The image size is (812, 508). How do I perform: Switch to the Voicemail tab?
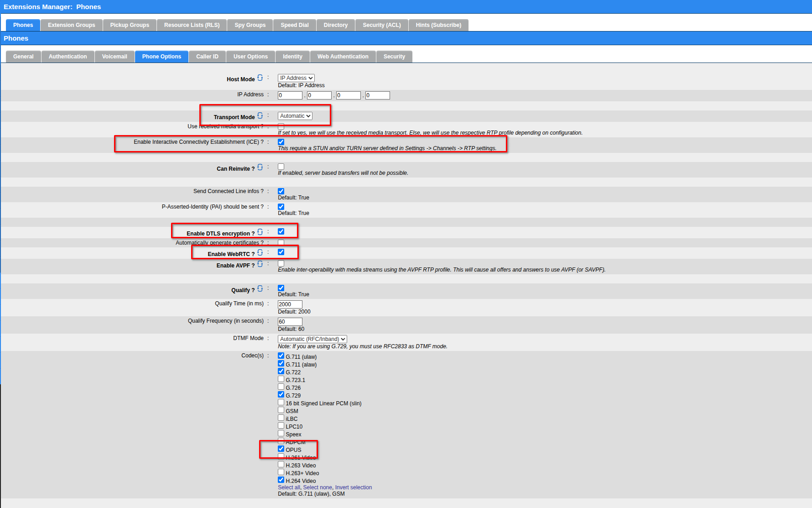click(x=115, y=57)
